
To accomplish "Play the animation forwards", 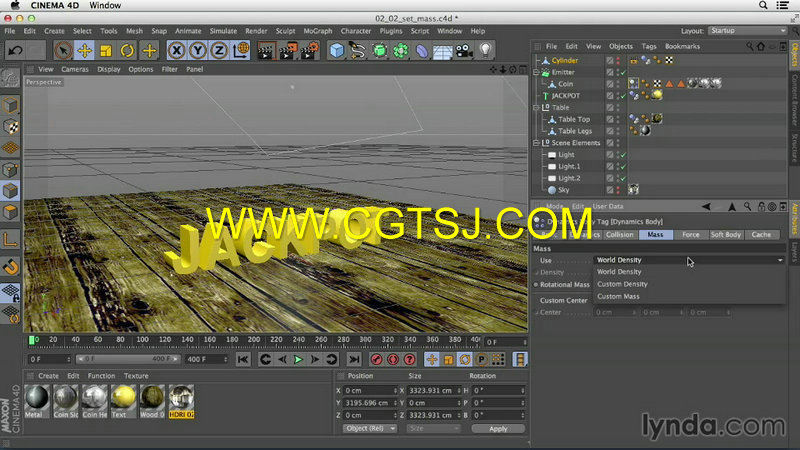I will click(298, 359).
